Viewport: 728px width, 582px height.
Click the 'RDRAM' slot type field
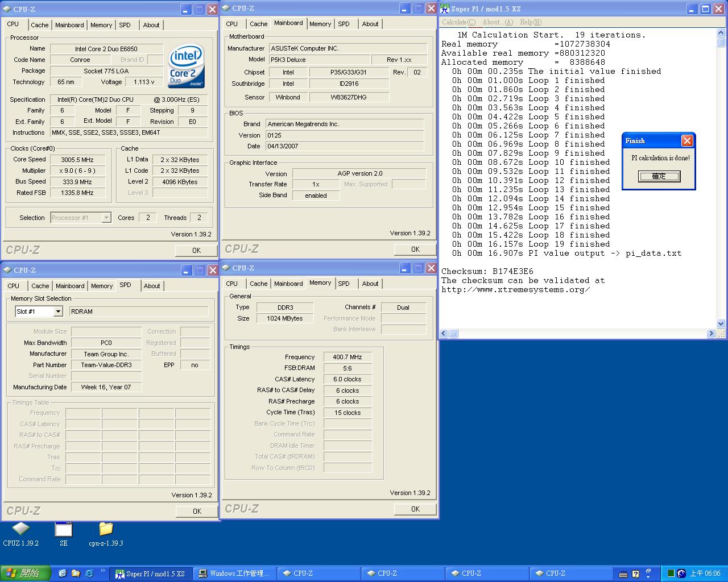coord(139,311)
